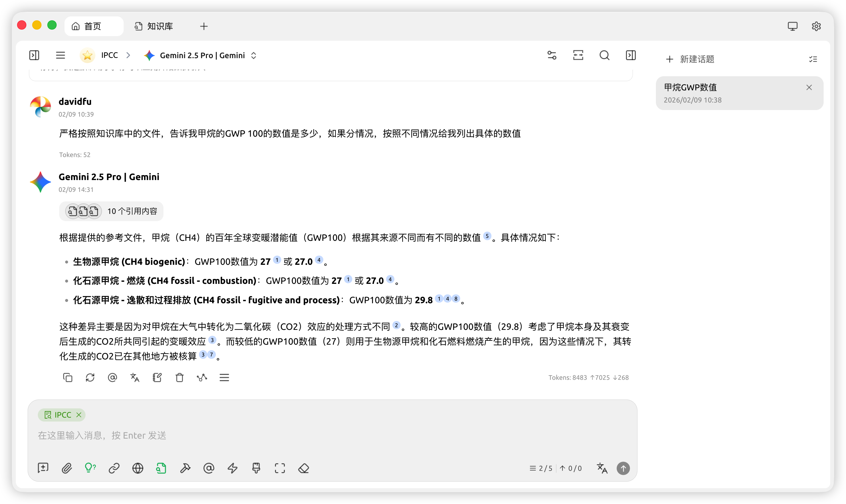Toggle the knowledge base icon in input toolbar
The height and width of the screenshot is (504, 846).
pyautogui.click(x=162, y=468)
